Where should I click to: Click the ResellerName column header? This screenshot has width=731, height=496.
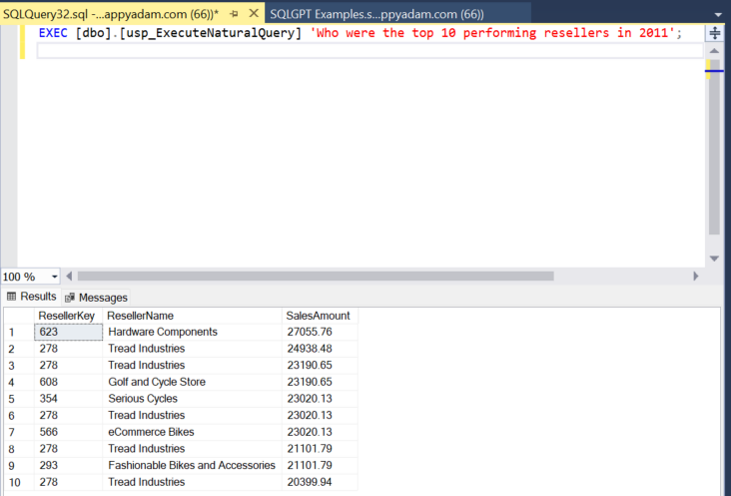[x=192, y=316]
